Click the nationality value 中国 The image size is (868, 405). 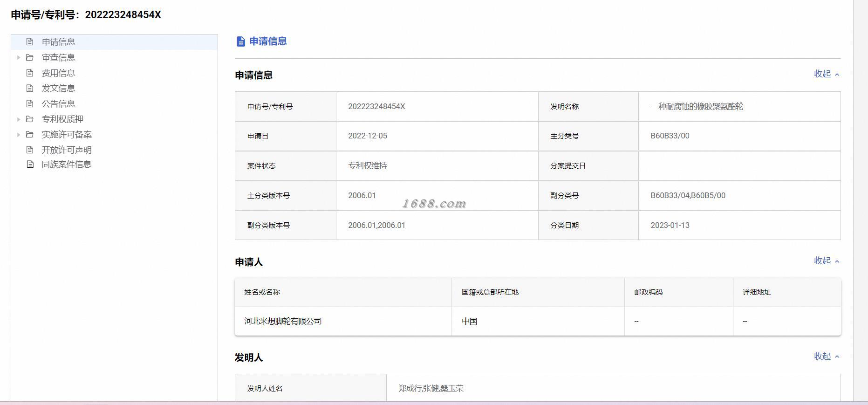click(469, 321)
